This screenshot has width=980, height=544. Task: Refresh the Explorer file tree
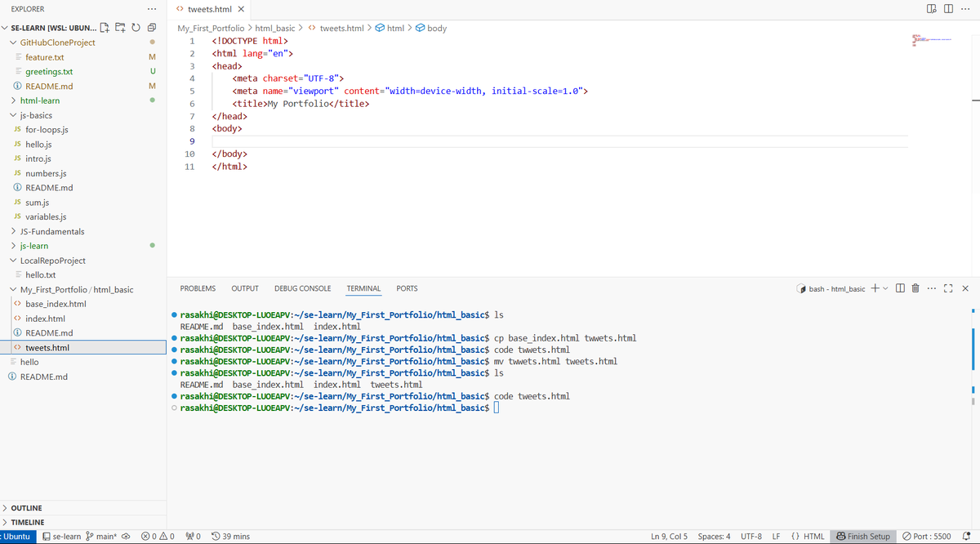(136, 28)
